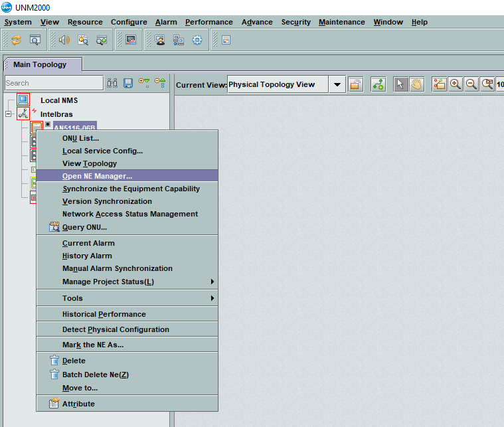The height and width of the screenshot is (427, 504).
Task: Choose Version Synchronization entry
Action: (127, 201)
